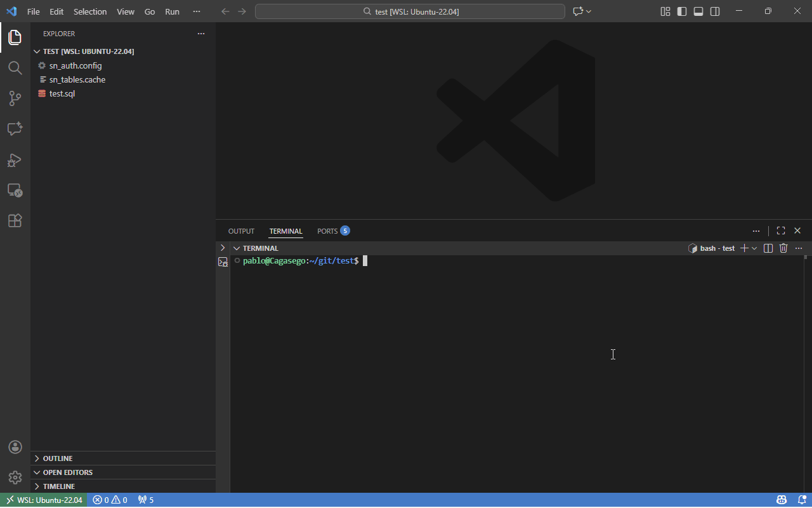
Task: Open Remote Explorer from the activity bar
Action: [15, 190]
